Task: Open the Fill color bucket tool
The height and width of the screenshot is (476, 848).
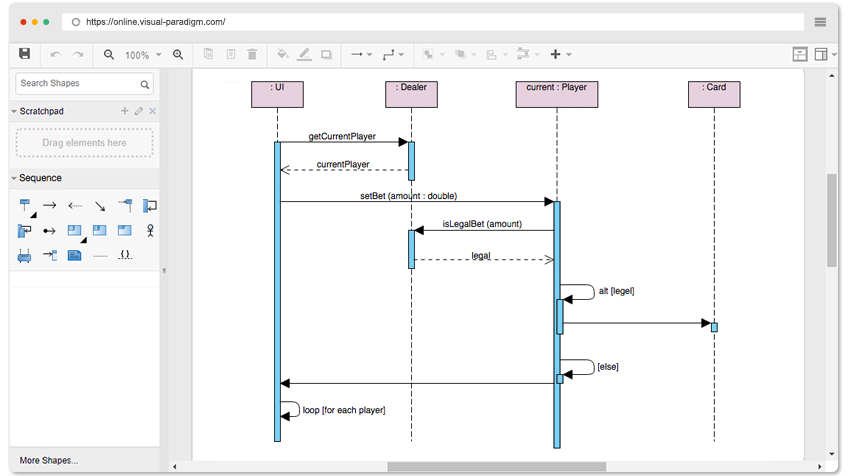Action: pos(282,54)
